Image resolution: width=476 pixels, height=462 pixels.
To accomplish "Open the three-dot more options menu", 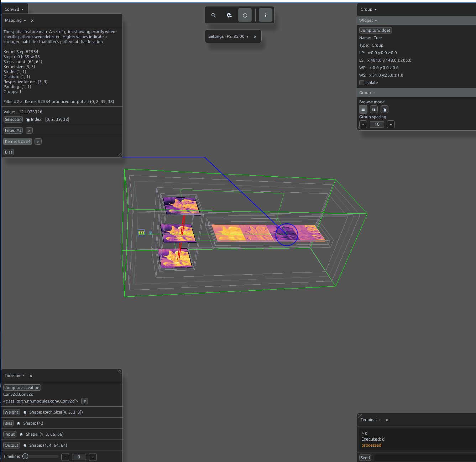I will point(265,15).
